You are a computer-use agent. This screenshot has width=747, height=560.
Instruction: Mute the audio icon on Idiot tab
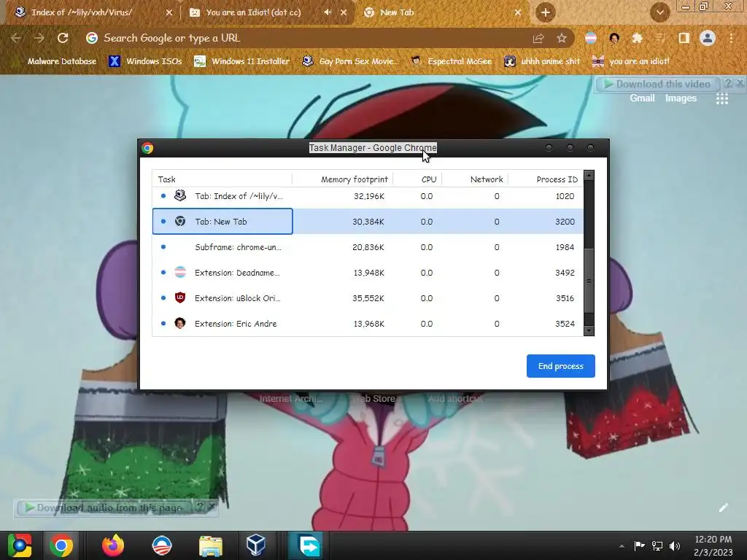point(328,12)
